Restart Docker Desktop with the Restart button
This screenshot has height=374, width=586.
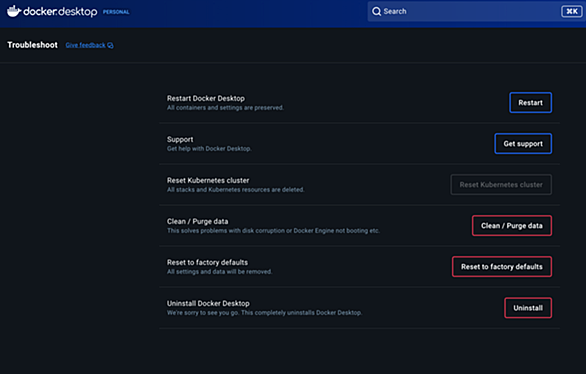point(530,102)
